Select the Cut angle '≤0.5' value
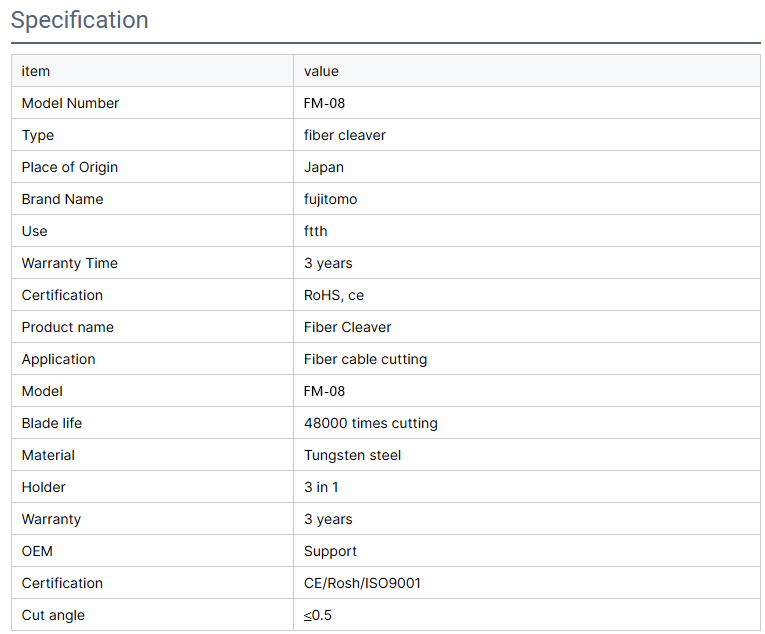Image resolution: width=765 pixels, height=634 pixels. coord(318,615)
